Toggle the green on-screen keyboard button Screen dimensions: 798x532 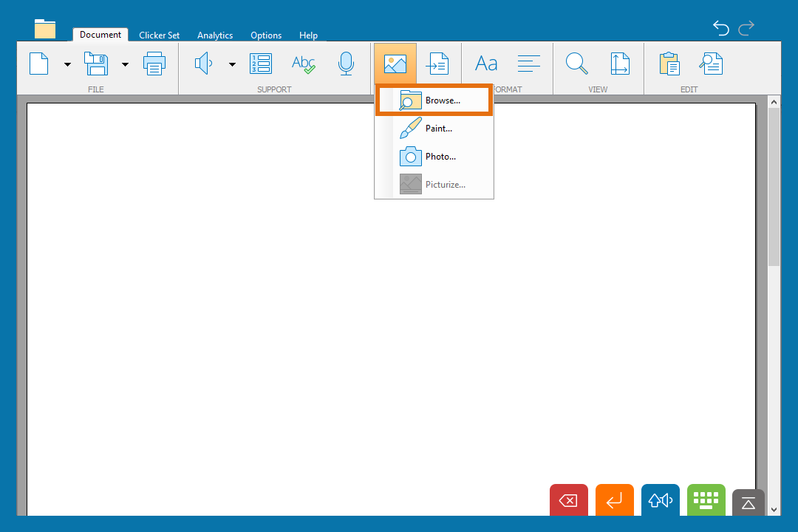coord(706,500)
